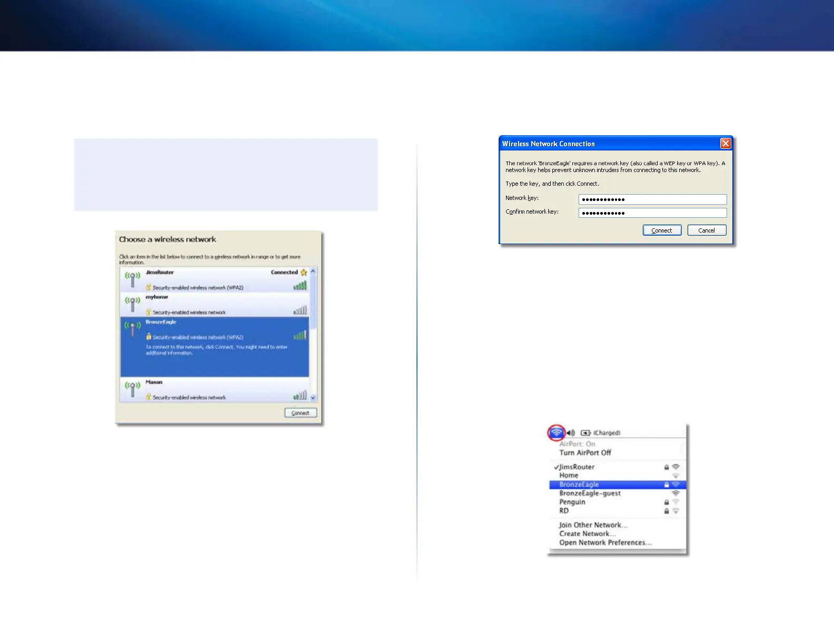Select JimsRouter in the AirPort menu
The width and height of the screenshot is (834, 644).
(618, 467)
